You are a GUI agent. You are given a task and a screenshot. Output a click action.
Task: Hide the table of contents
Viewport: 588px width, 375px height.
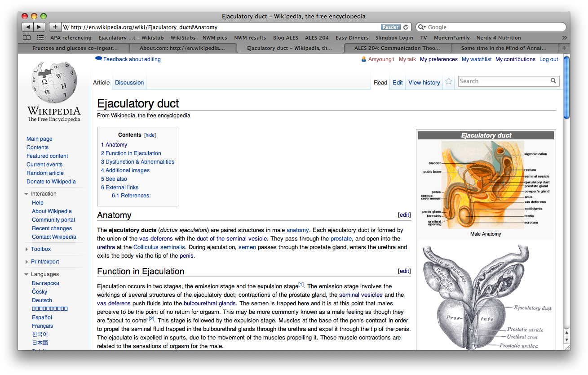point(150,135)
